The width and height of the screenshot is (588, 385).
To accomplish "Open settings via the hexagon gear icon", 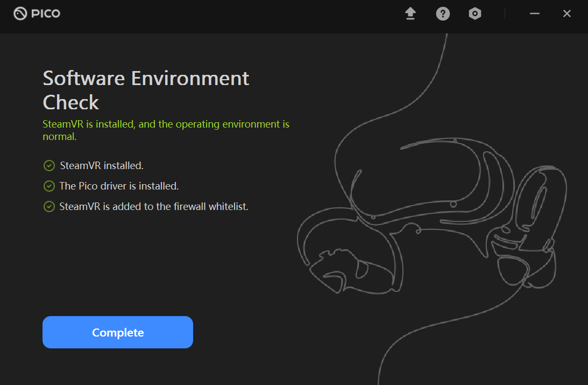I will [474, 13].
